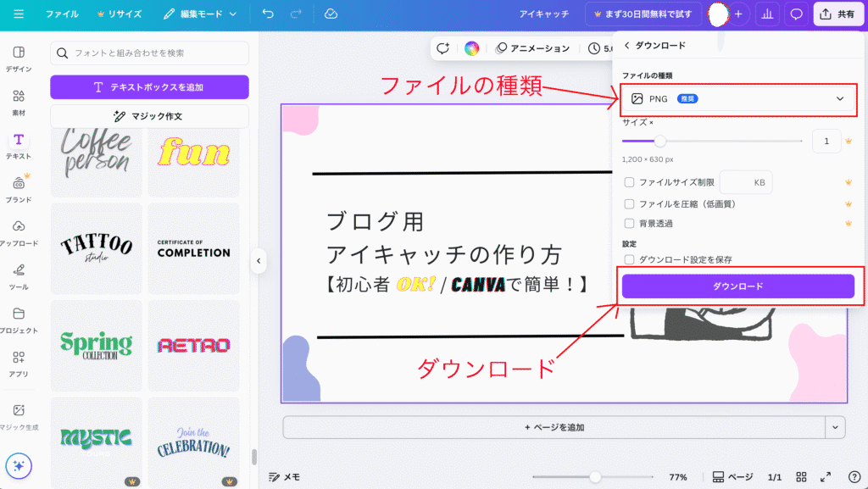868x489 pixels.
Task: Select the CERTIFICATE OF COMPLETION font style
Action: tap(194, 248)
